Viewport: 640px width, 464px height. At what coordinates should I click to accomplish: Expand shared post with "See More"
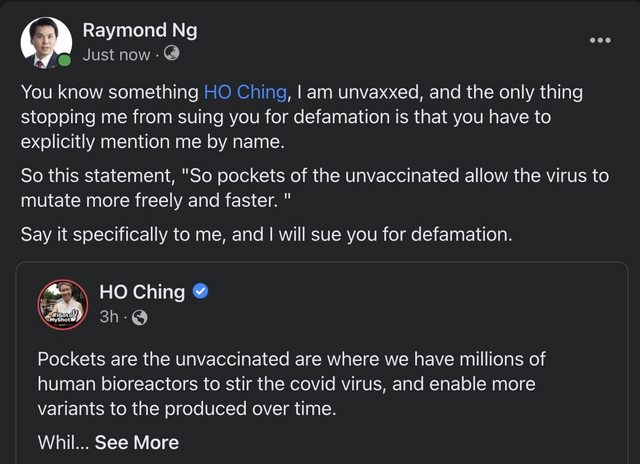tap(137, 442)
